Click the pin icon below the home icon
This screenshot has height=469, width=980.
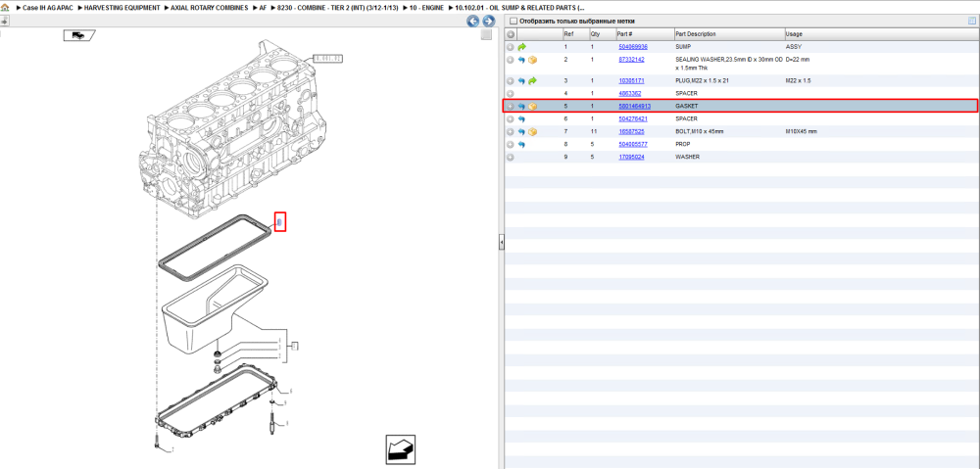(4, 21)
